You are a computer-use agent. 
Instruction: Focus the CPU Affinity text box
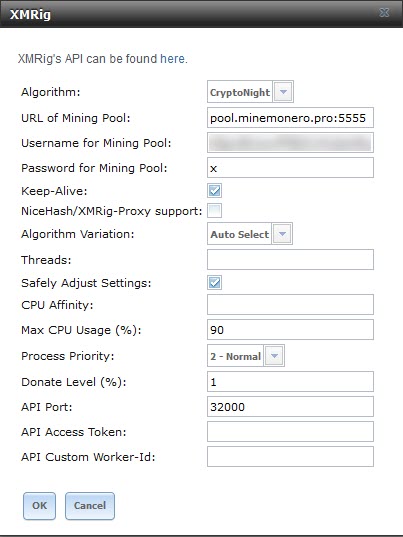pos(290,304)
